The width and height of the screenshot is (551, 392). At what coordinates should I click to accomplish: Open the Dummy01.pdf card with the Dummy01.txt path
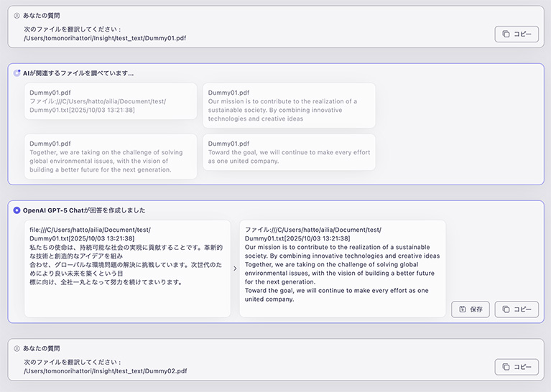click(x=111, y=101)
